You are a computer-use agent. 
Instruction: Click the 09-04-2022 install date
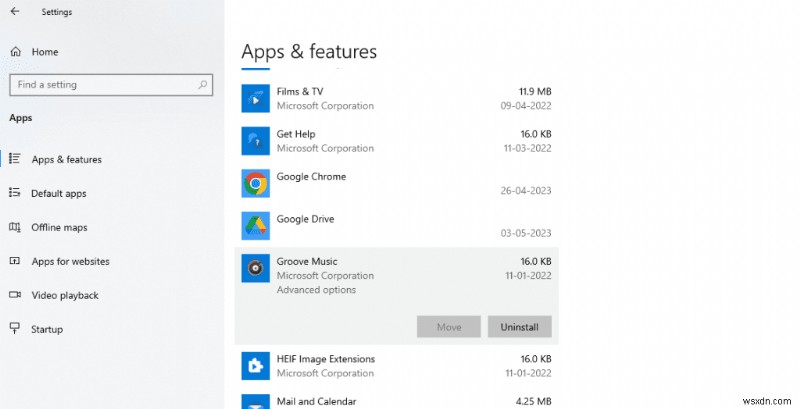(526, 106)
